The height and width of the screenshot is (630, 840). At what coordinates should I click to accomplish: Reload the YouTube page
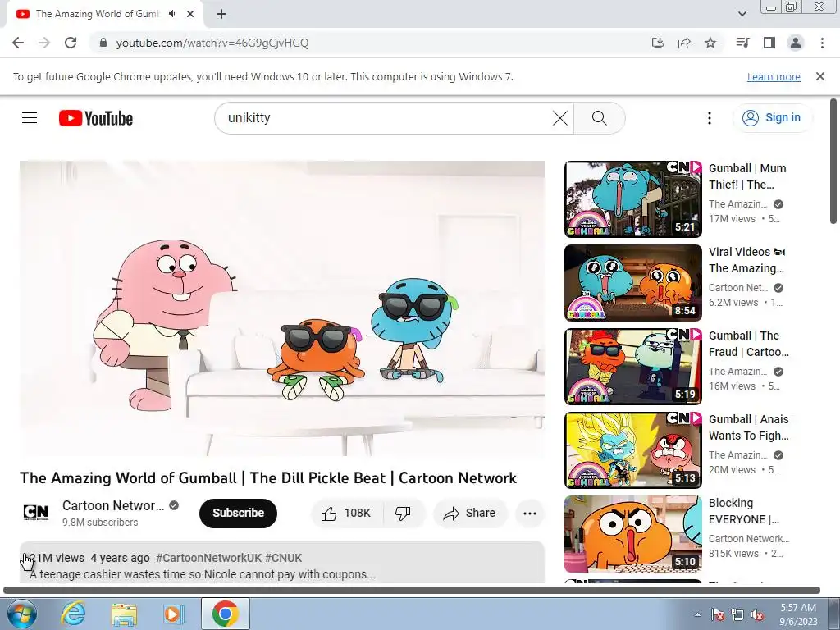(x=71, y=43)
